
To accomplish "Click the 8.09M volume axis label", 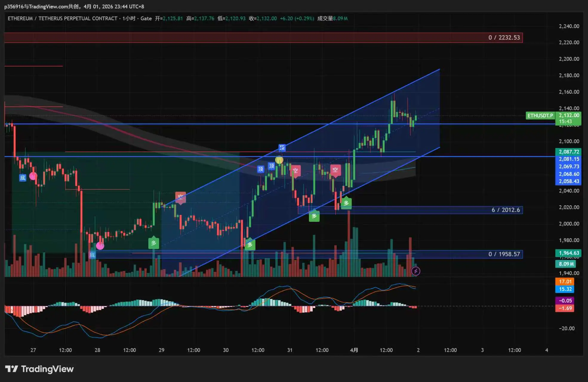I will 566,264.
